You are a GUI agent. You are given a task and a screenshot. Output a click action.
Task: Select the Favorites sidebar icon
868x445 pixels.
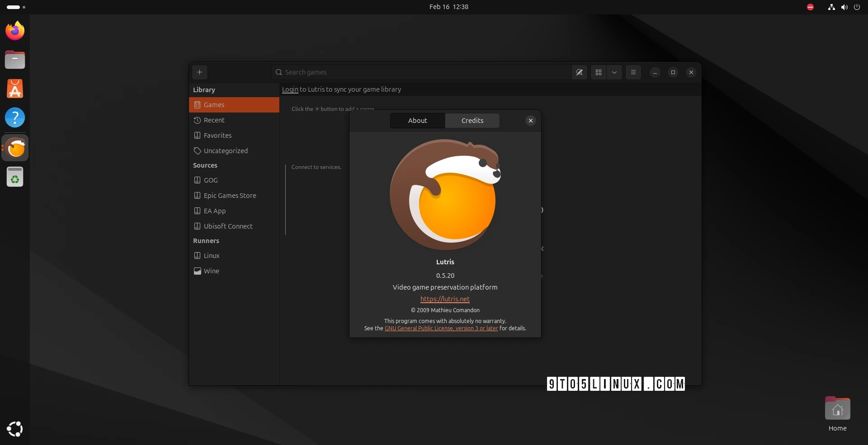tap(198, 135)
